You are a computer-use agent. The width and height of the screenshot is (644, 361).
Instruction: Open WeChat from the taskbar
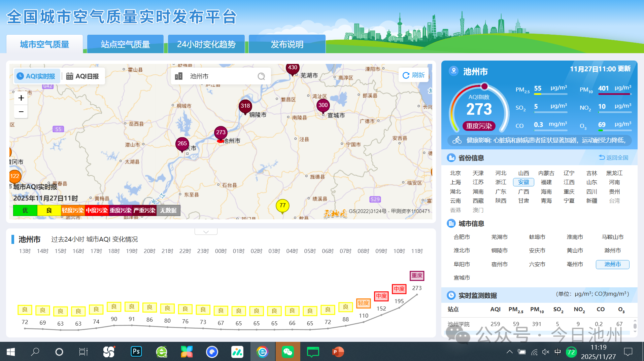(x=288, y=352)
